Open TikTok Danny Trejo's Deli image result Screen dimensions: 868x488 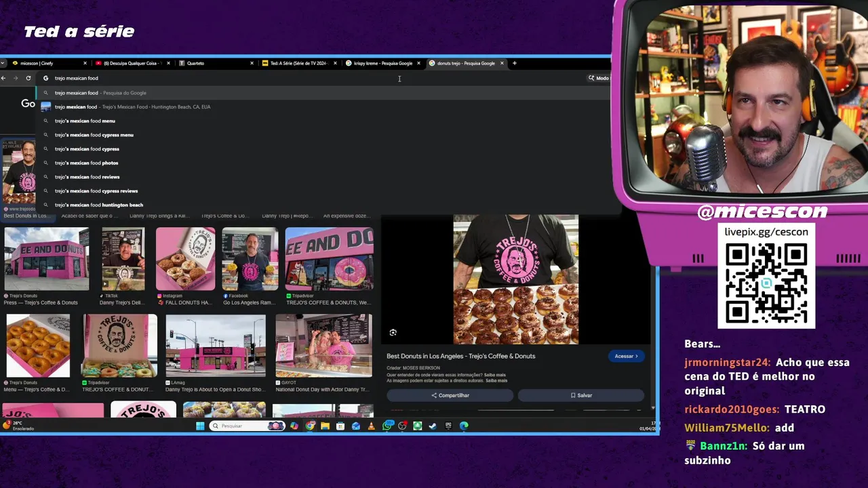tap(123, 259)
